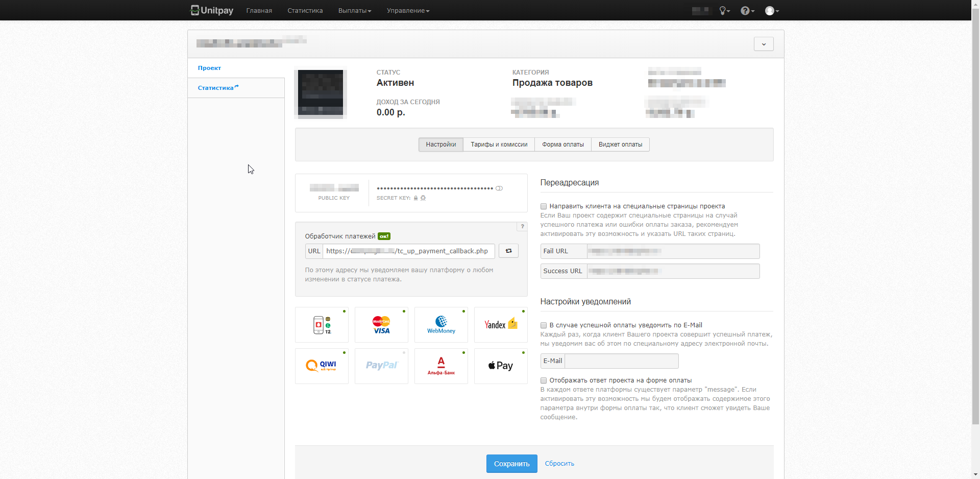980x479 pixels.
Task: Choose the QIWI wallet payment tile
Action: point(322,366)
